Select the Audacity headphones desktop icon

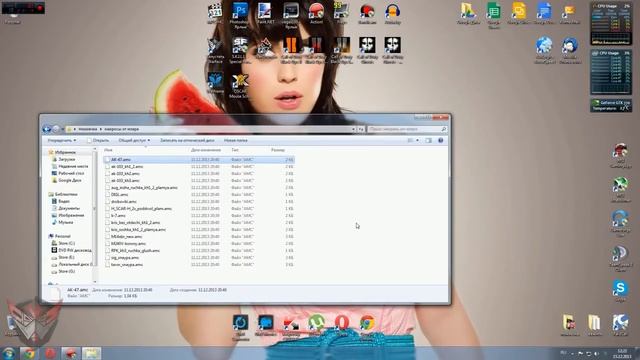click(392, 12)
